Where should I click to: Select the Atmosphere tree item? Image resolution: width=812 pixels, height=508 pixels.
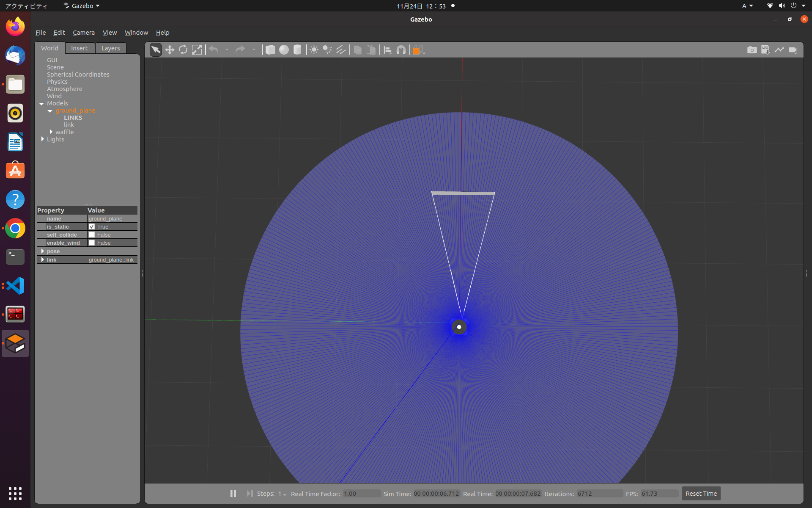[x=65, y=89]
